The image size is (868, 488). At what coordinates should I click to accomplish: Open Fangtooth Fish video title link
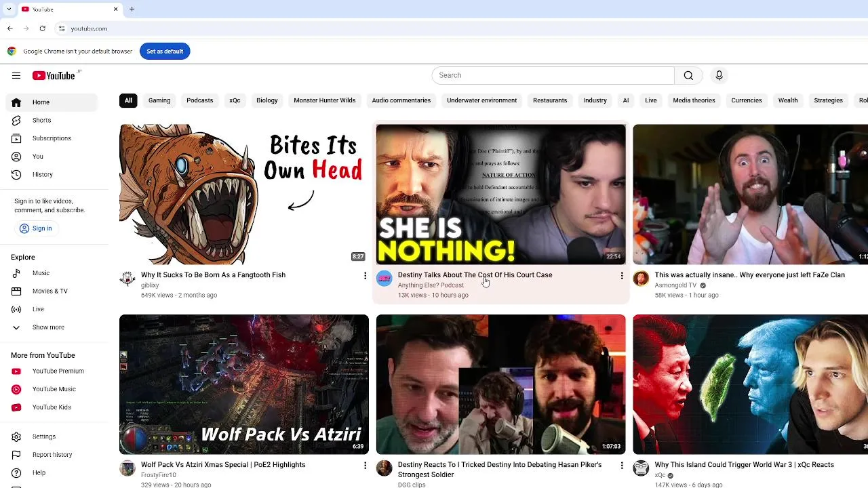tap(213, 275)
